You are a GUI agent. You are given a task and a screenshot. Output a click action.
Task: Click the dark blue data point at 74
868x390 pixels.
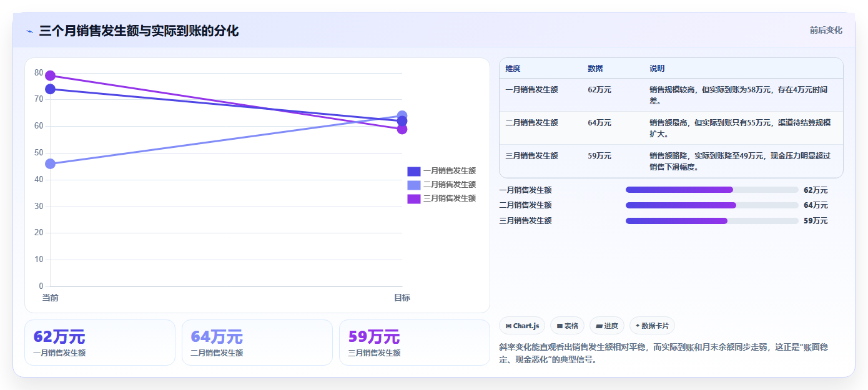[50, 89]
